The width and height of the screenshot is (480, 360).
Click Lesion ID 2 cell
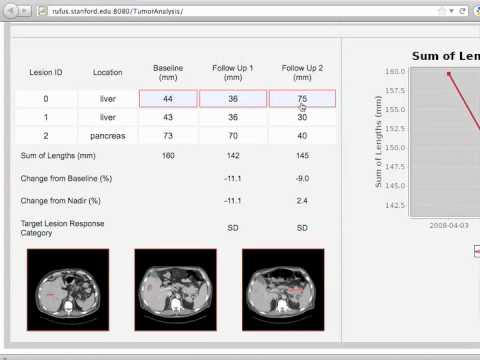pos(46,136)
